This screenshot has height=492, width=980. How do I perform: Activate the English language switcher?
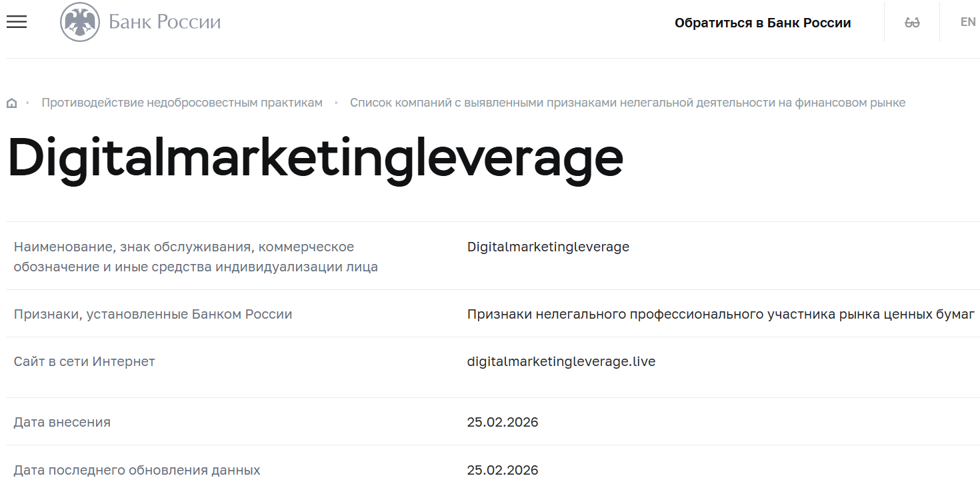[967, 21]
